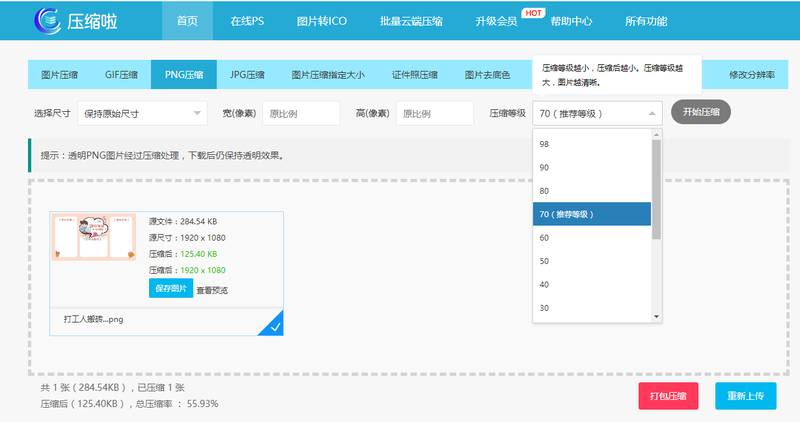Click the dropdown list scrollbar thumb
Image resolution: width=800 pixels, height=422 pixels.
point(657,189)
